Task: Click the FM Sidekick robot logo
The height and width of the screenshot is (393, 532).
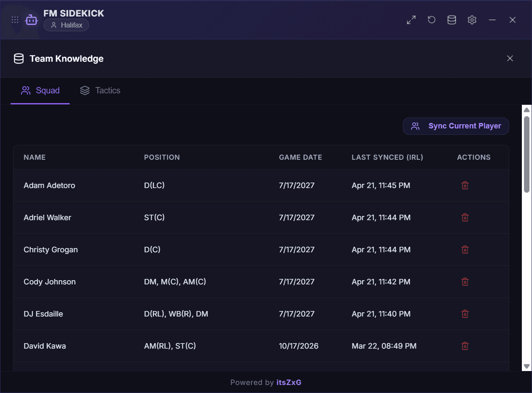Action: pyautogui.click(x=32, y=20)
